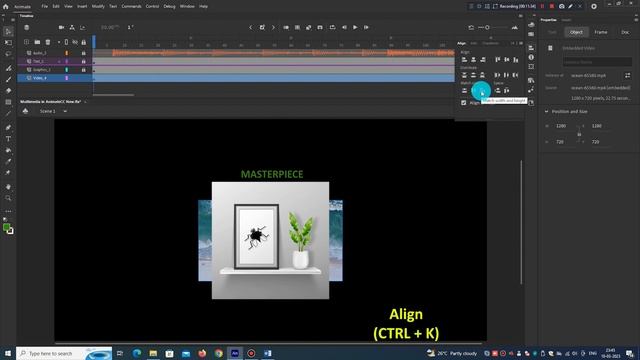Unlock the Graphics_1 layer
Image resolution: width=640 pixels, height=360 pixels.
84,70
